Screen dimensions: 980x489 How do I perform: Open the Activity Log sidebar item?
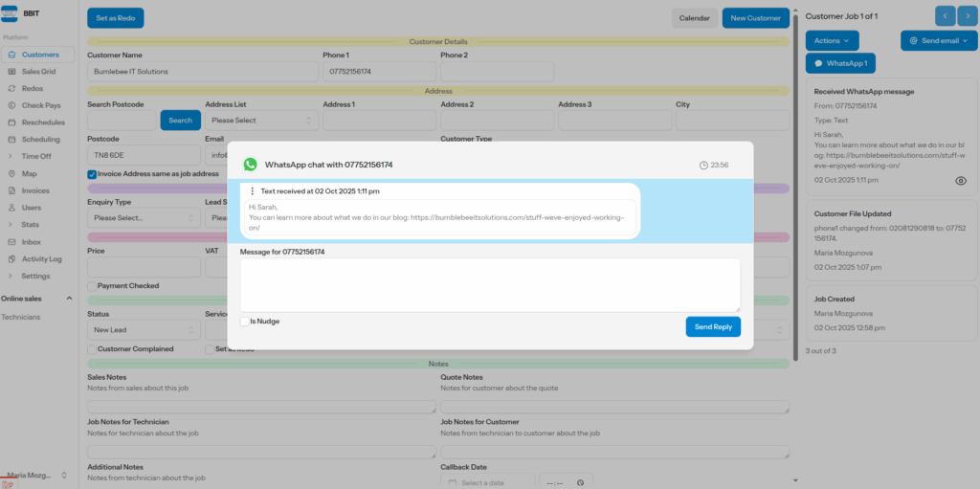tap(41, 258)
